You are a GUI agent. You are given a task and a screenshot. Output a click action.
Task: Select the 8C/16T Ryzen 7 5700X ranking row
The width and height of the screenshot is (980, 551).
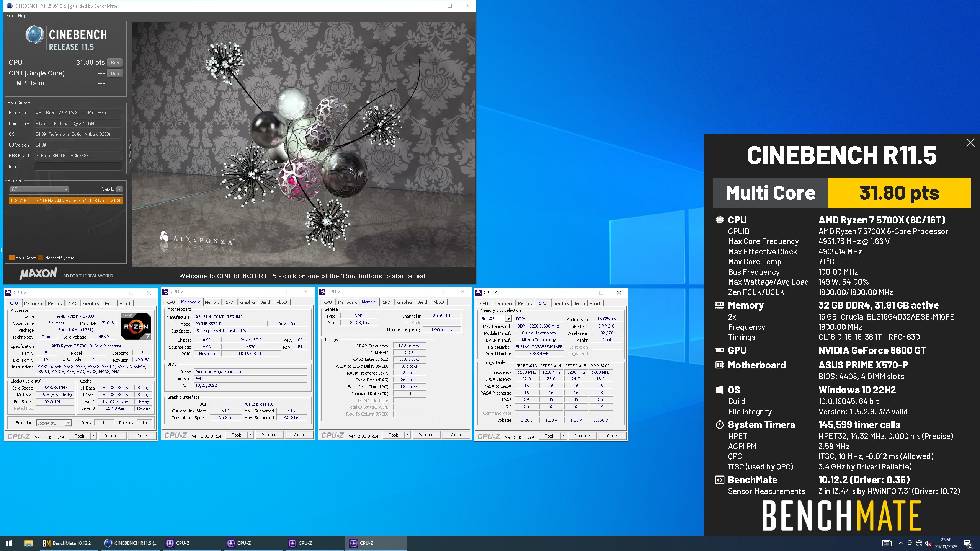tap(66, 201)
